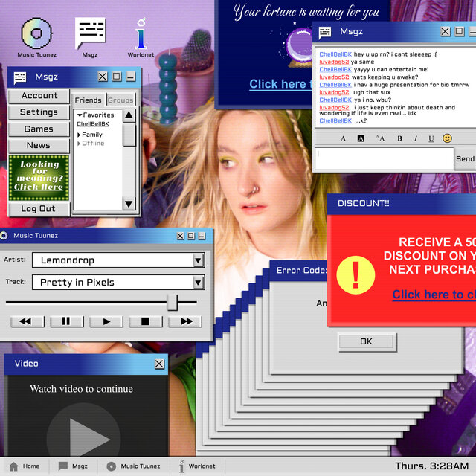Select friend ChellBellBK in Favorites list
This screenshot has width=476, height=476.
tap(93, 124)
